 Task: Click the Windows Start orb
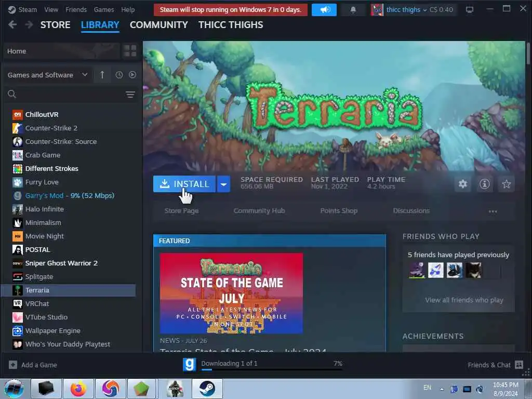point(14,389)
